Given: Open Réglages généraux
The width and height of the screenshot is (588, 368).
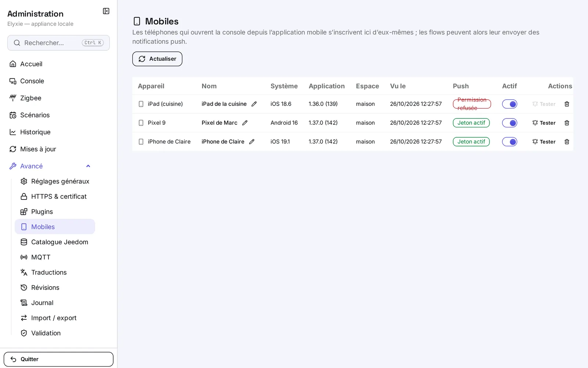Looking at the screenshot, I should coord(55,181).
